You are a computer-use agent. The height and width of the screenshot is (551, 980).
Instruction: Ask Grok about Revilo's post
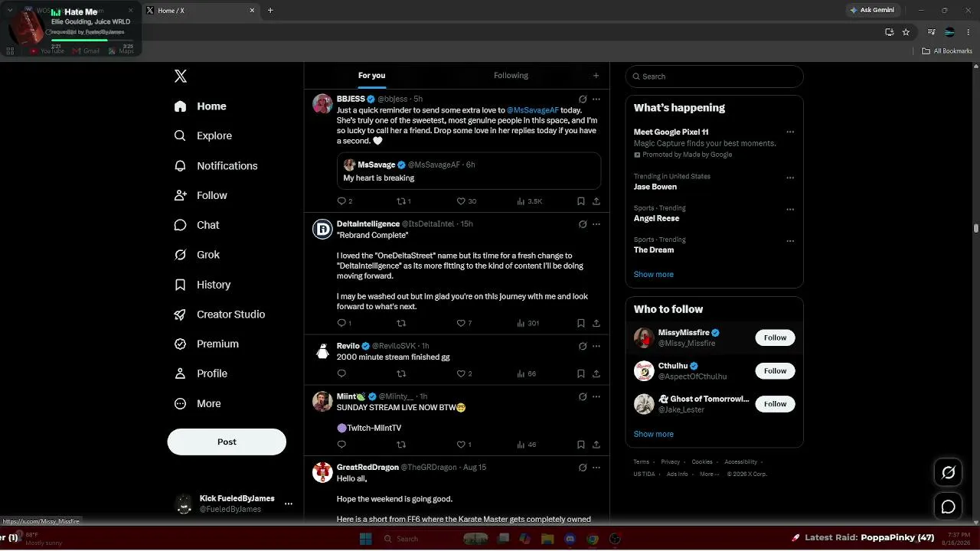[583, 346]
